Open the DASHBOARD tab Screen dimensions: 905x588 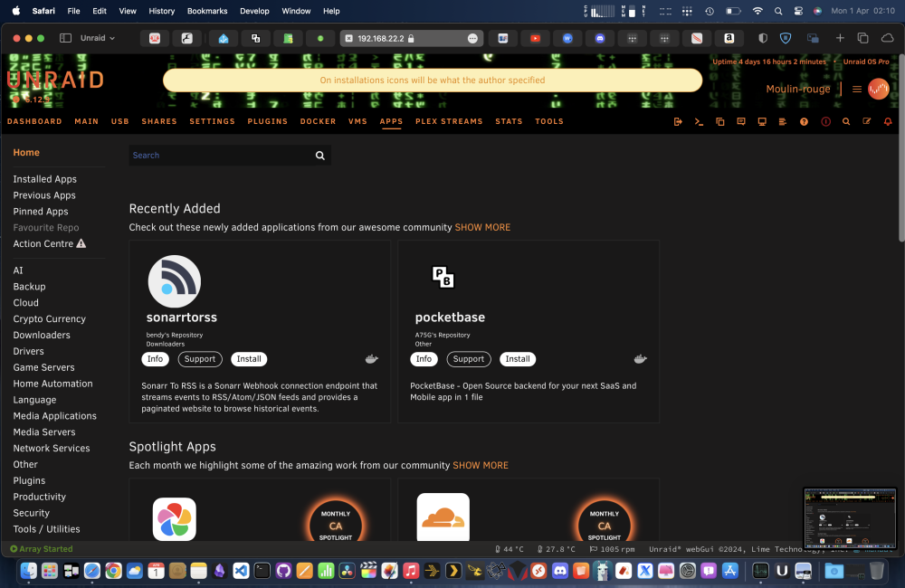pos(34,121)
